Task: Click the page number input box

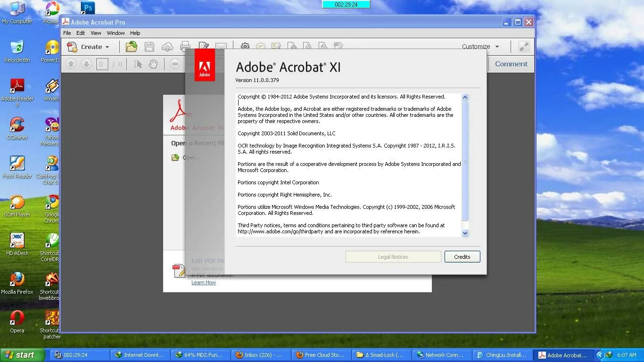Action: (102, 64)
